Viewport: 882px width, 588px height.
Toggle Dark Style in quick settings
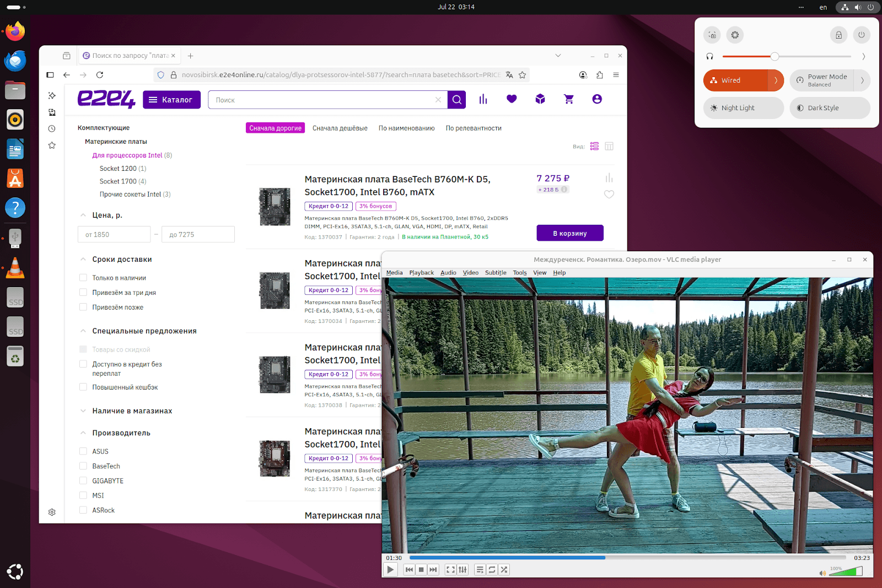coord(830,108)
